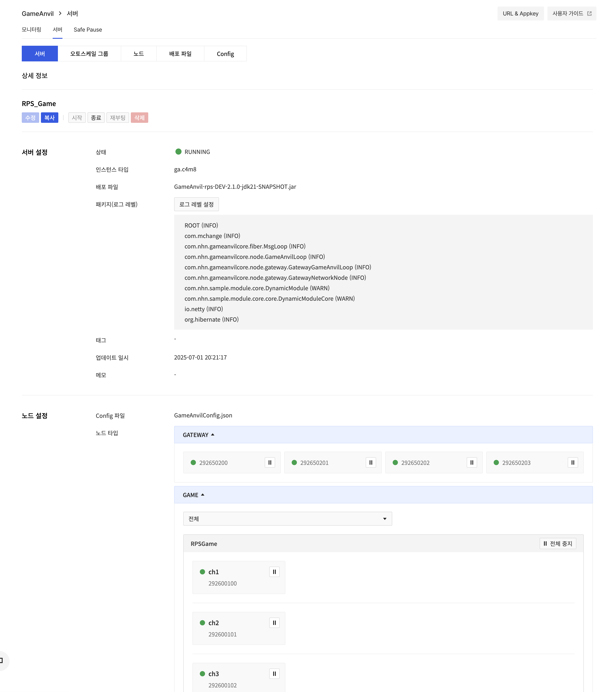Open the 모니터링 tab
Viewport: 616px width, 692px height.
(x=32, y=30)
